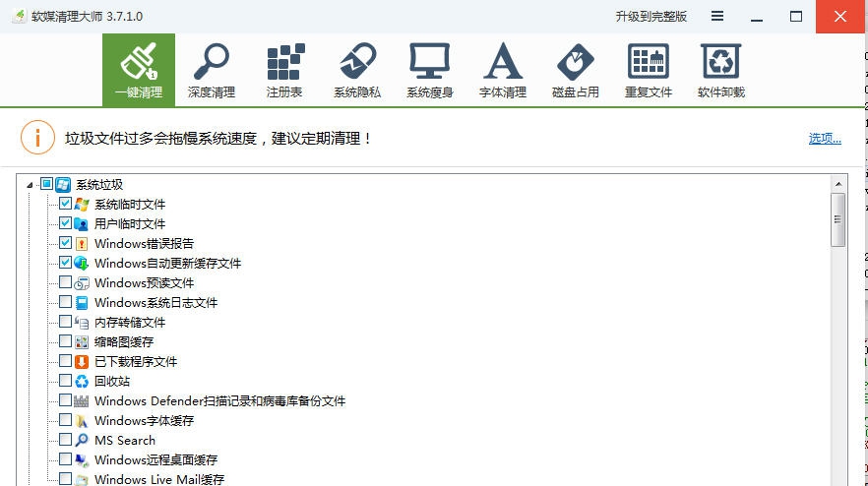868x486 pixels.
Task: Click the 已下载程序文件 download icon
Action: 82,362
